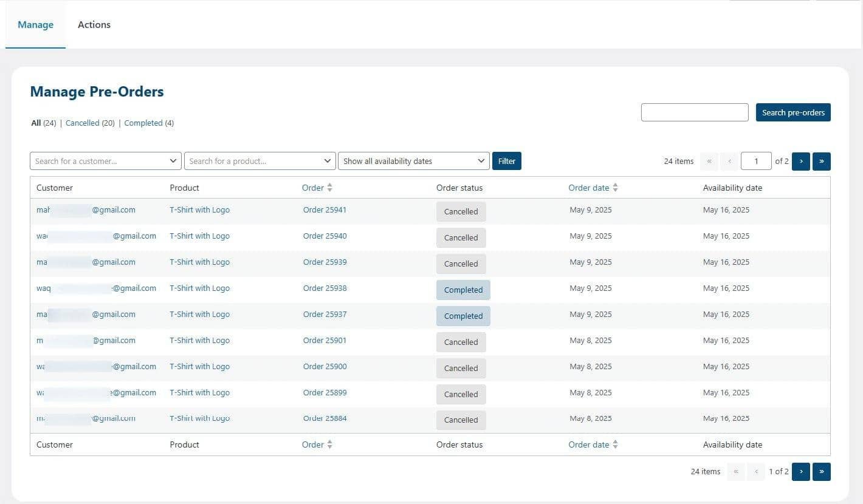The height and width of the screenshot is (504, 863).
Task: Switch to the Manage tab
Action: pyautogui.click(x=35, y=25)
